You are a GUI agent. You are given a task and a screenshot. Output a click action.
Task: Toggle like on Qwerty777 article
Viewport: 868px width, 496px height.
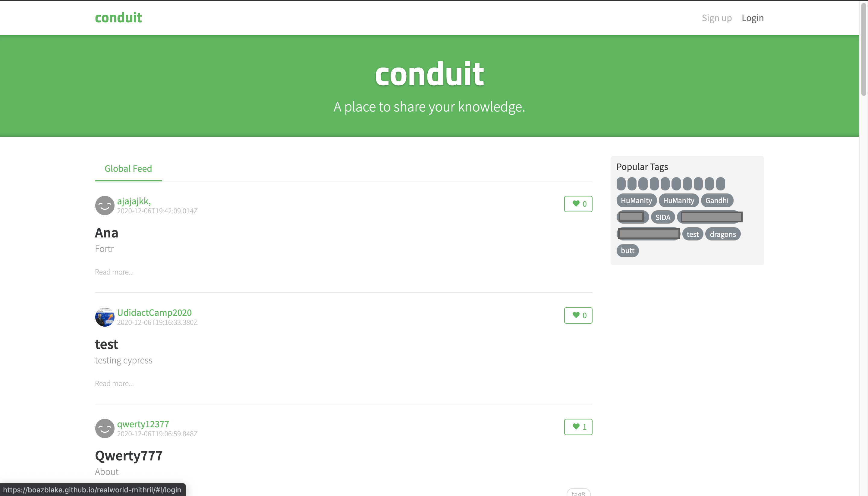point(578,427)
